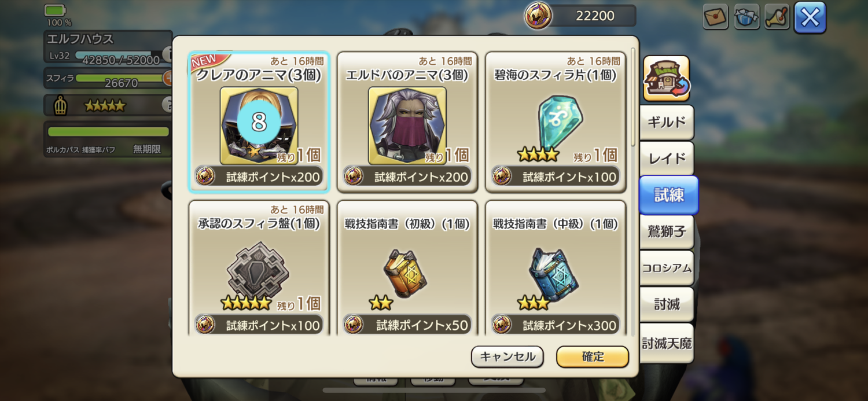Open the mail envelope icon
Image resolution: width=868 pixels, height=401 pixels.
point(715,16)
